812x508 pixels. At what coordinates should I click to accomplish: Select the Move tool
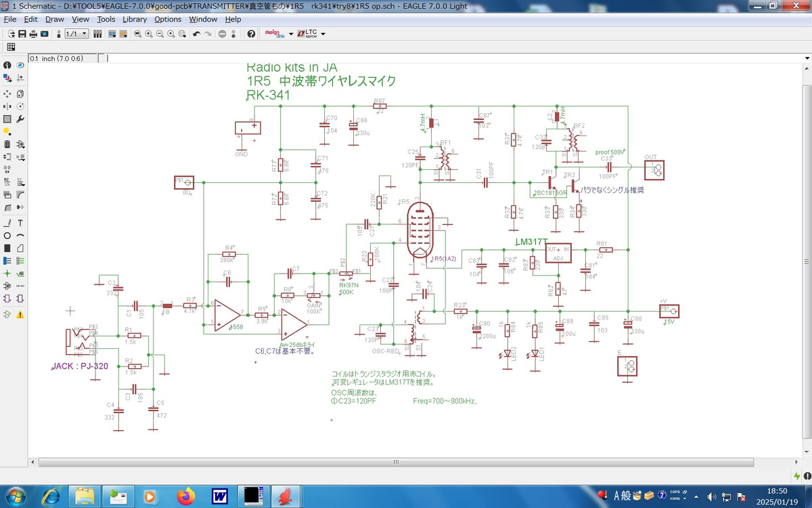7,93
